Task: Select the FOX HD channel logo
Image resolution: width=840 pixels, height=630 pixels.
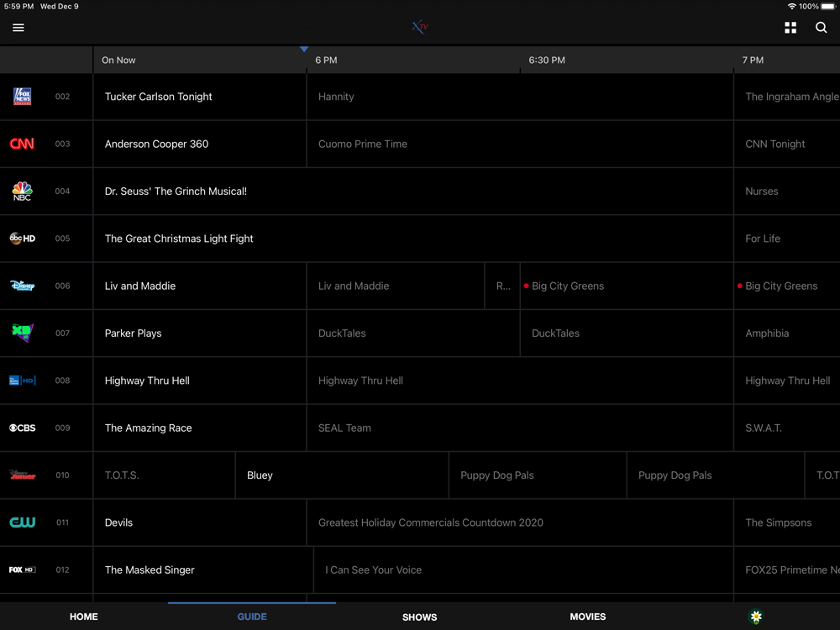Action: click(x=23, y=570)
